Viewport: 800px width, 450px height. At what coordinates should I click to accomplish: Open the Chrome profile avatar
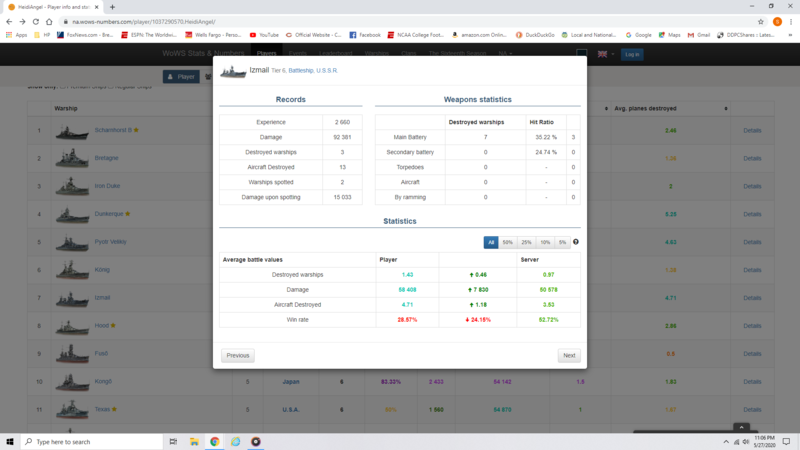(777, 22)
